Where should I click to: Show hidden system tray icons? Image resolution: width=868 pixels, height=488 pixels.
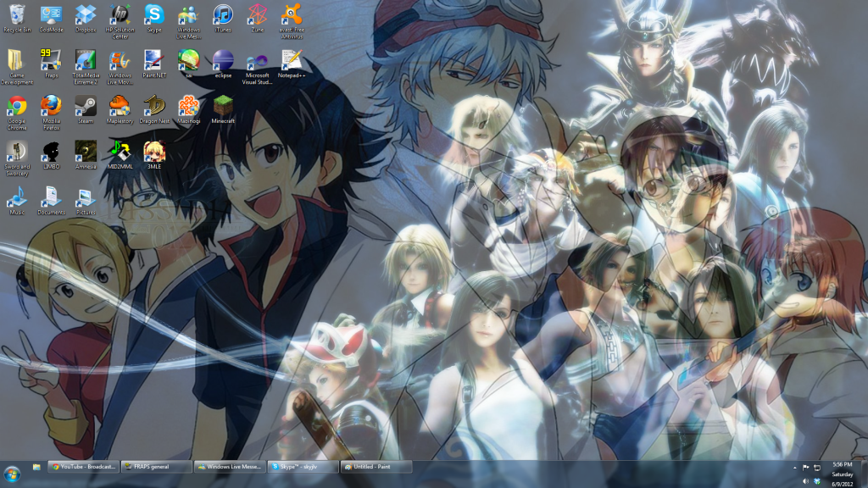point(795,468)
